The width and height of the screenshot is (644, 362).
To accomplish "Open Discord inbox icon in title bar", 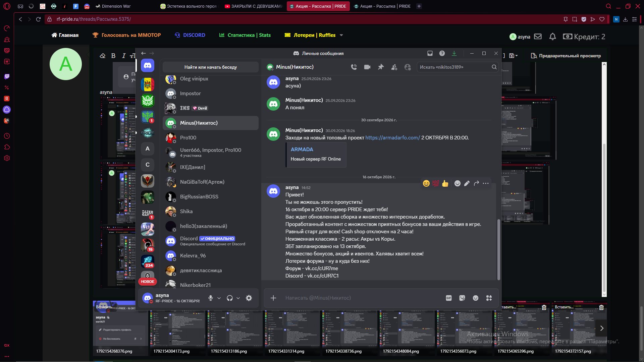I will pos(430,53).
